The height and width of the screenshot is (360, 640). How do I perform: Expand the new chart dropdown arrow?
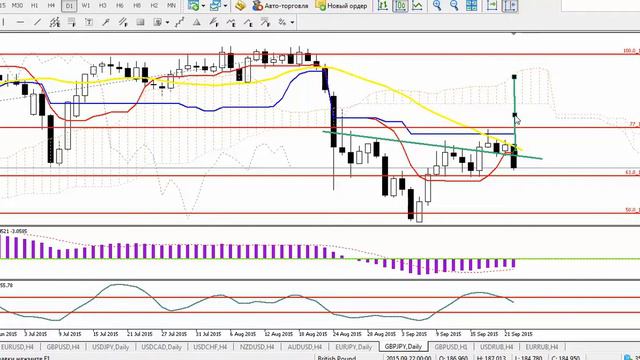(x=203, y=6)
